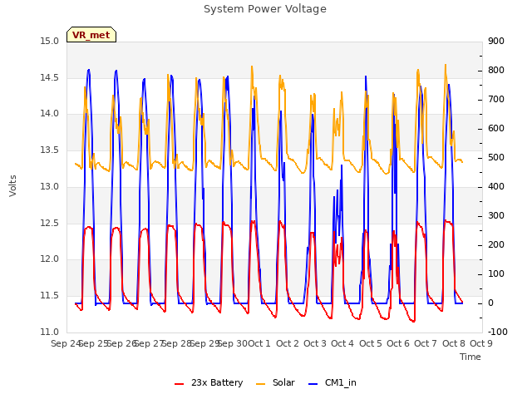Click the 300 right axis value
This screenshot has height=399, width=532.
coord(496,216)
